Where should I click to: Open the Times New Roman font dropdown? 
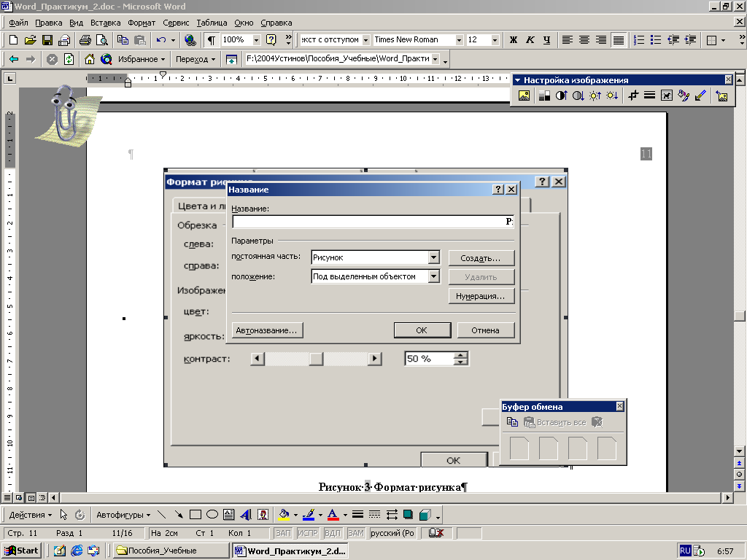click(460, 40)
